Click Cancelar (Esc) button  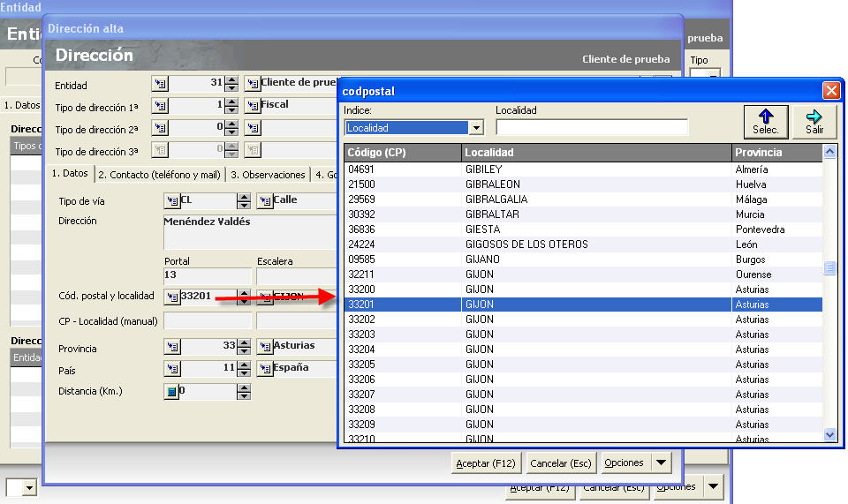point(560,463)
